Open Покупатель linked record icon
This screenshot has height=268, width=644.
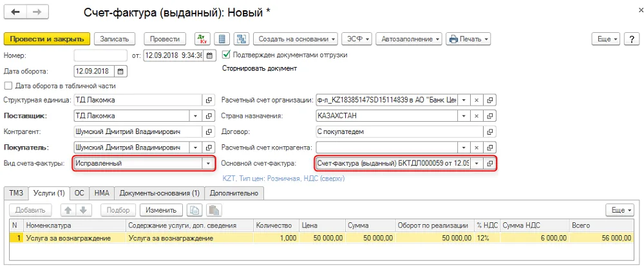tap(209, 148)
